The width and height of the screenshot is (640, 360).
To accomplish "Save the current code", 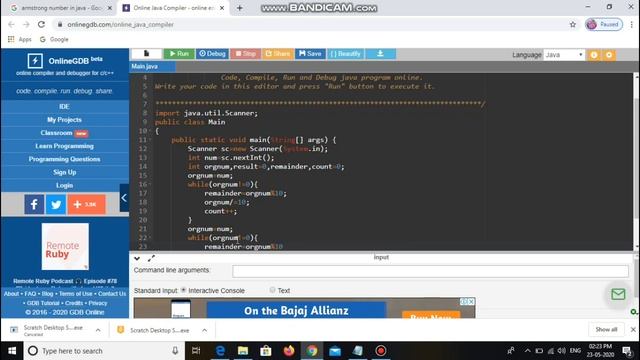I will pos(310,53).
